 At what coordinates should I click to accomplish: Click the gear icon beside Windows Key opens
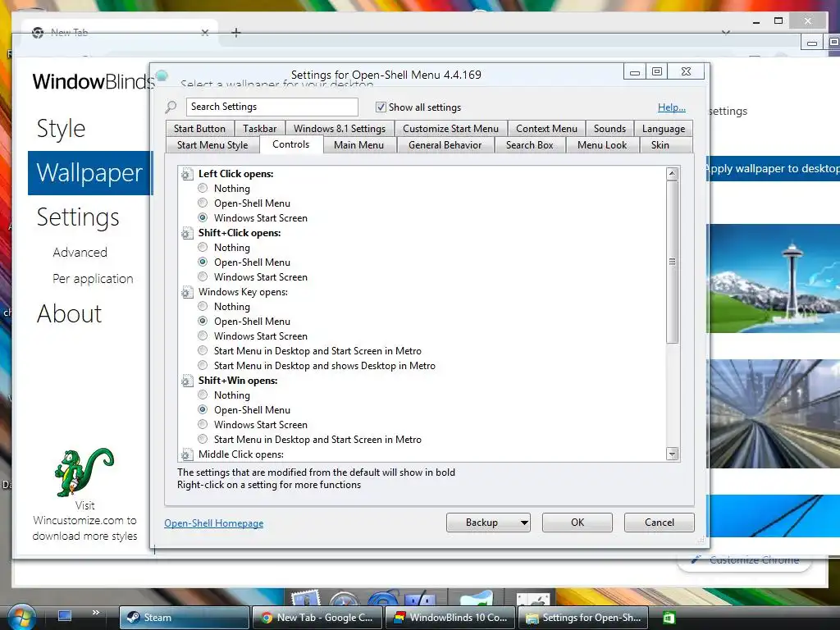(187, 292)
